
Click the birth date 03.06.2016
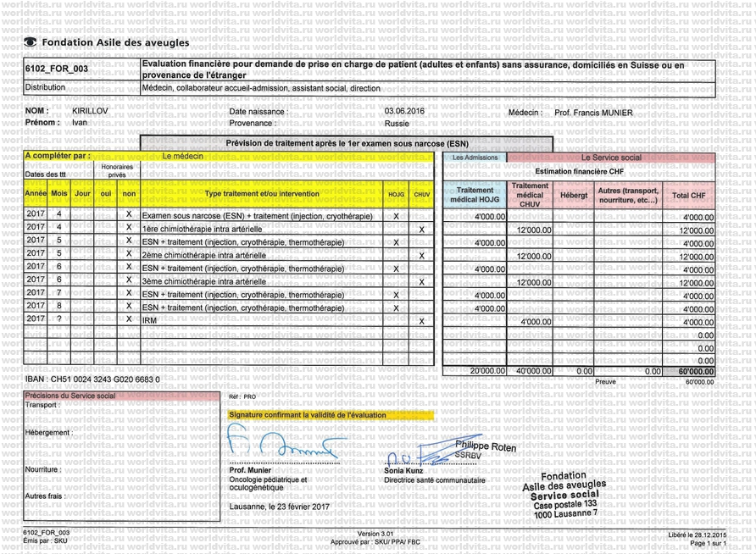[404, 111]
